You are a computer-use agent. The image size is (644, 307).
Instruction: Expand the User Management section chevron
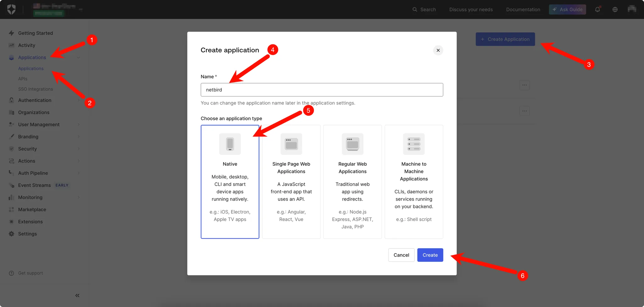click(x=79, y=124)
